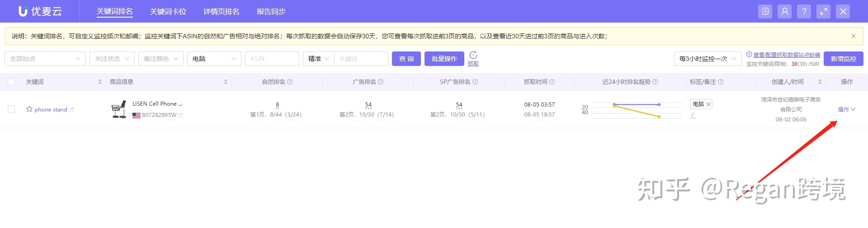Click the help question mark icon

click(x=804, y=12)
